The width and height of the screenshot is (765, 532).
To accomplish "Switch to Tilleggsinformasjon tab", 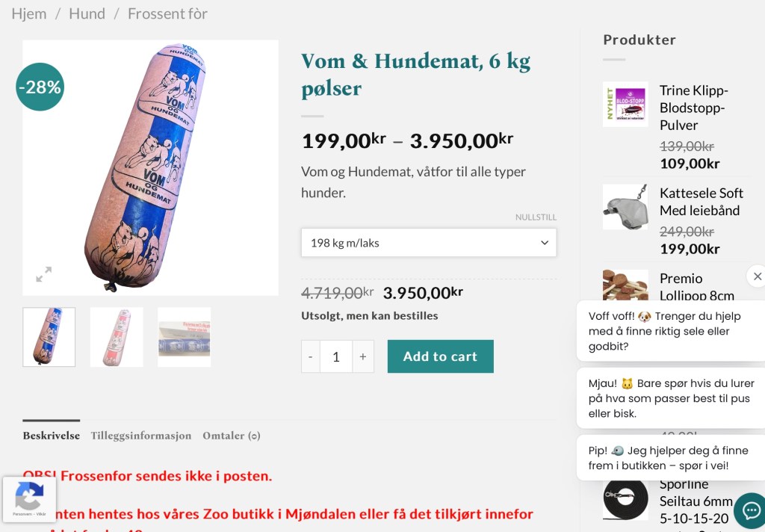I will 141,436.
